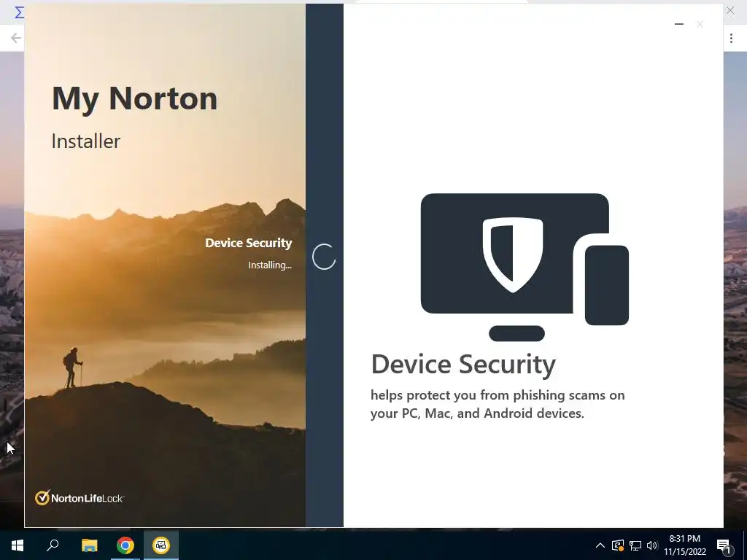
Task: Show hidden system tray icons
Action: pyautogui.click(x=600, y=545)
